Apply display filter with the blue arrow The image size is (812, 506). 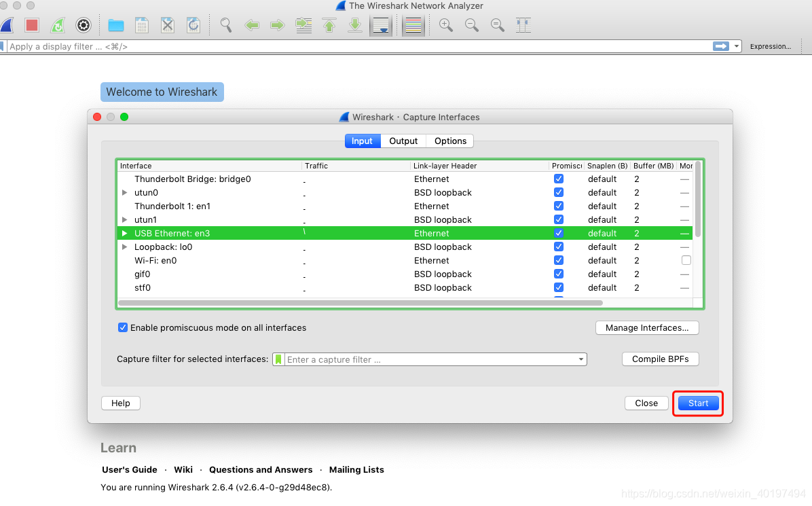(721, 46)
